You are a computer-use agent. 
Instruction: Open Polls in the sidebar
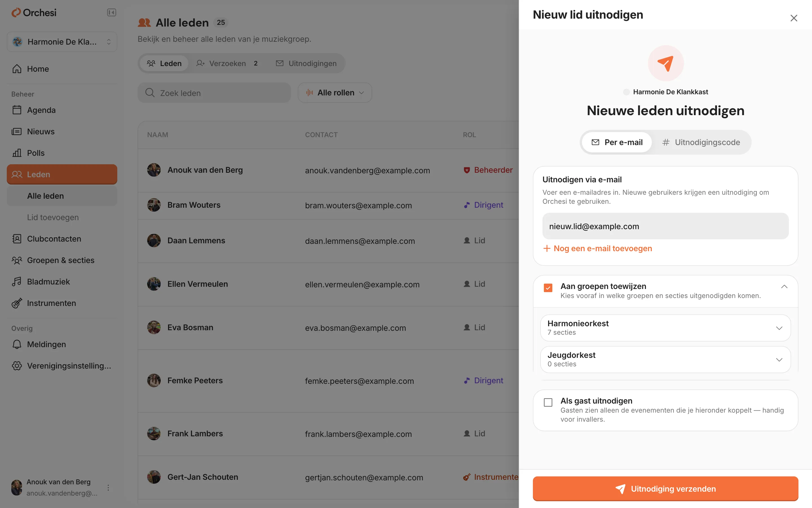pos(62,153)
